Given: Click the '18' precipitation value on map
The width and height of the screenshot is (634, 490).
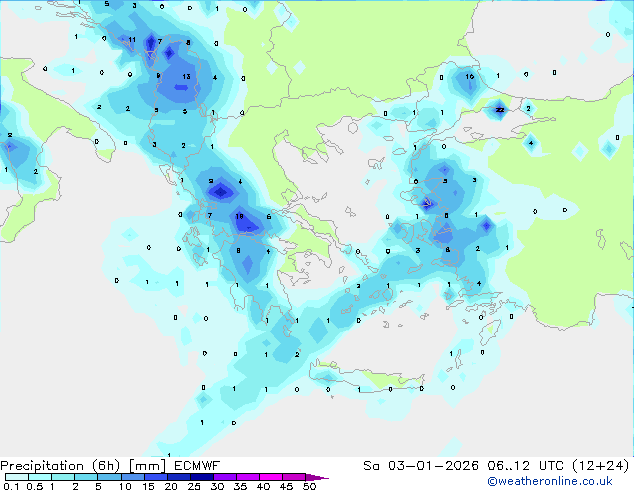Looking at the screenshot, I should coord(239,216).
